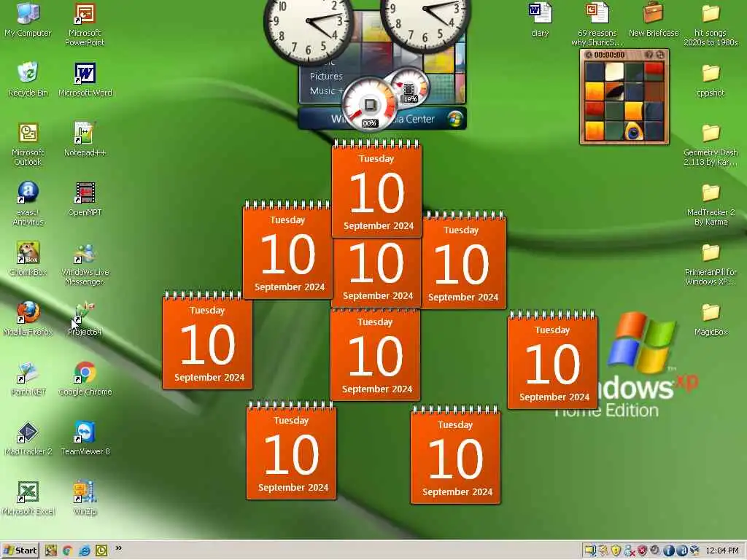Select Pictures in Media Center gadget
Image resolution: width=747 pixels, height=560 pixels.
326,76
